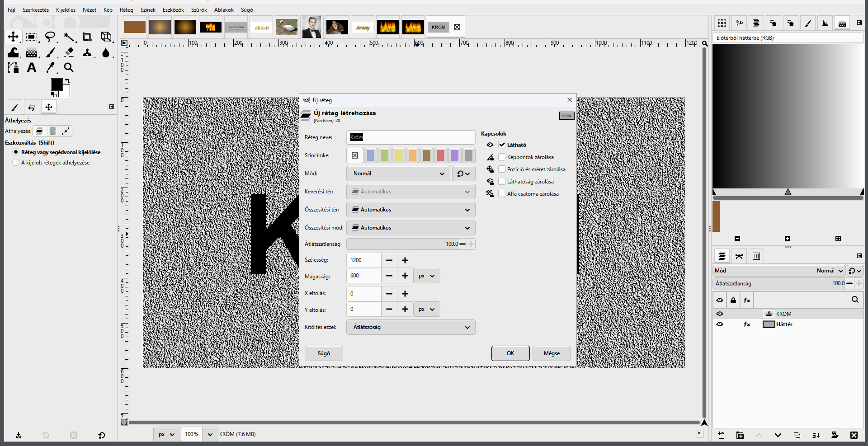Image resolution: width=868 pixels, height=446 pixels.
Task: Open the Mód dropdown in new layer dialog
Action: point(398,174)
